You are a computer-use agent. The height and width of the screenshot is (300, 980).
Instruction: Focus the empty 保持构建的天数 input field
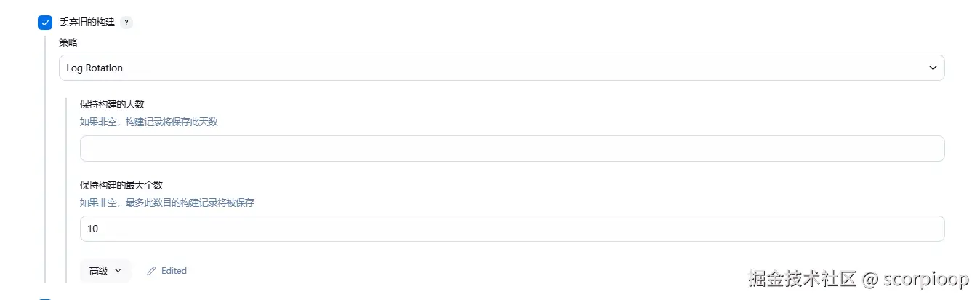click(x=512, y=149)
